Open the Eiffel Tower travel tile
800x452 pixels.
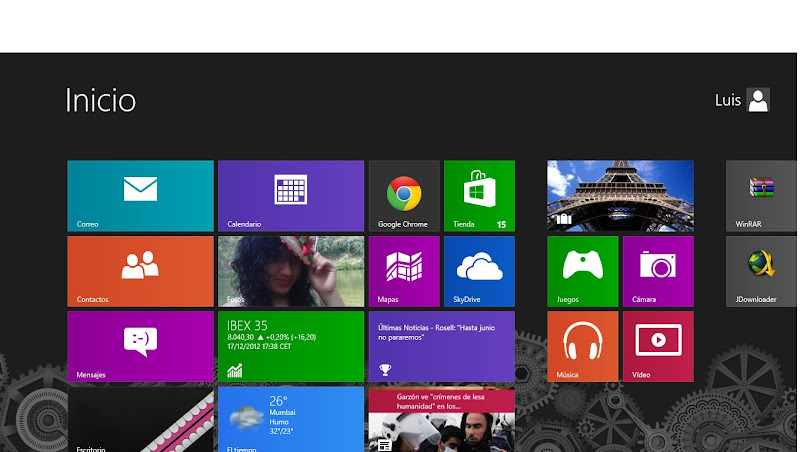[x=620, y=196]
